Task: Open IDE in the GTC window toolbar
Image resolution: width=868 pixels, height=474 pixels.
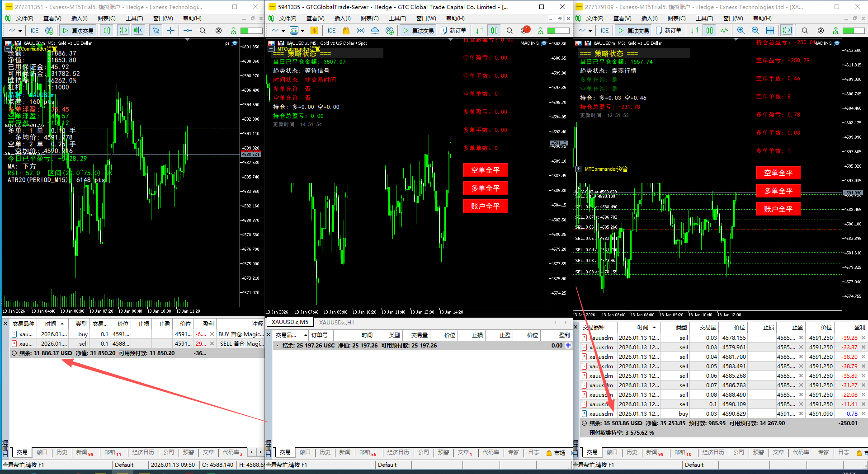Action: tap(331, 31)
